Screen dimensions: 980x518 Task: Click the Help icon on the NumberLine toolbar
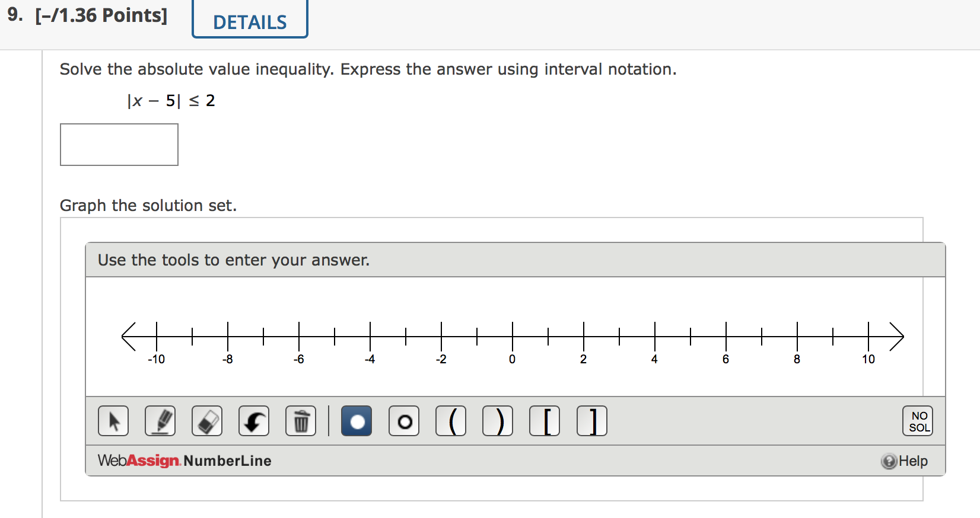888,461
